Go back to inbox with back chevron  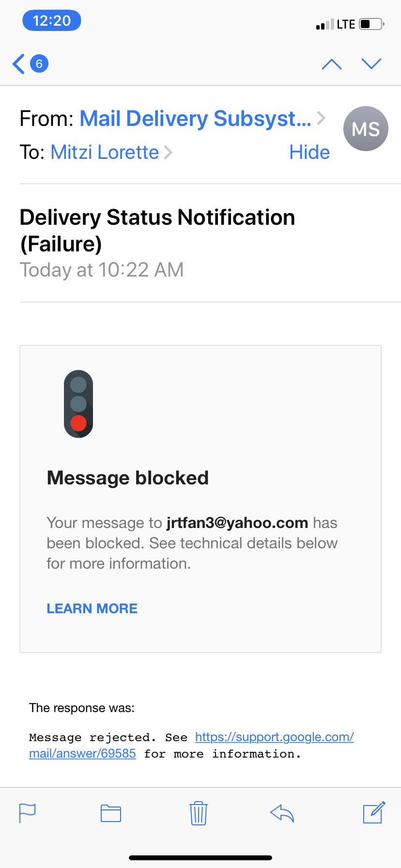click(19, 64)
